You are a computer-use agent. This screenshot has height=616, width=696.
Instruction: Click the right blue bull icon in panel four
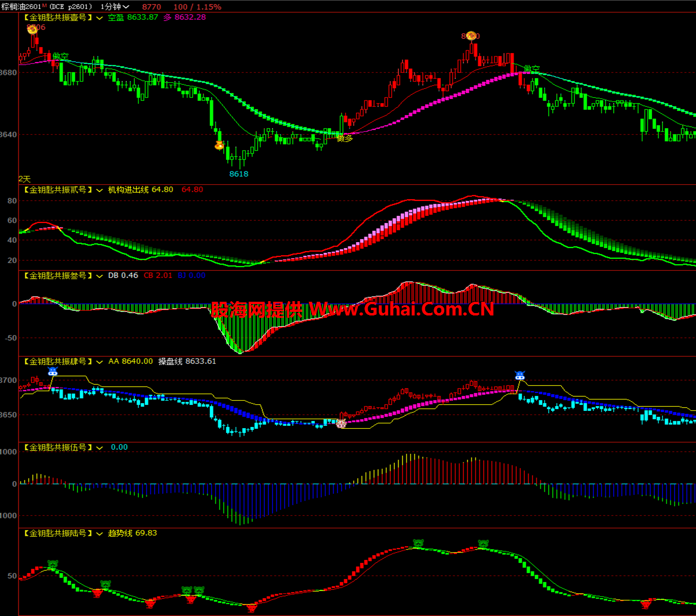[x=520, y=376]
